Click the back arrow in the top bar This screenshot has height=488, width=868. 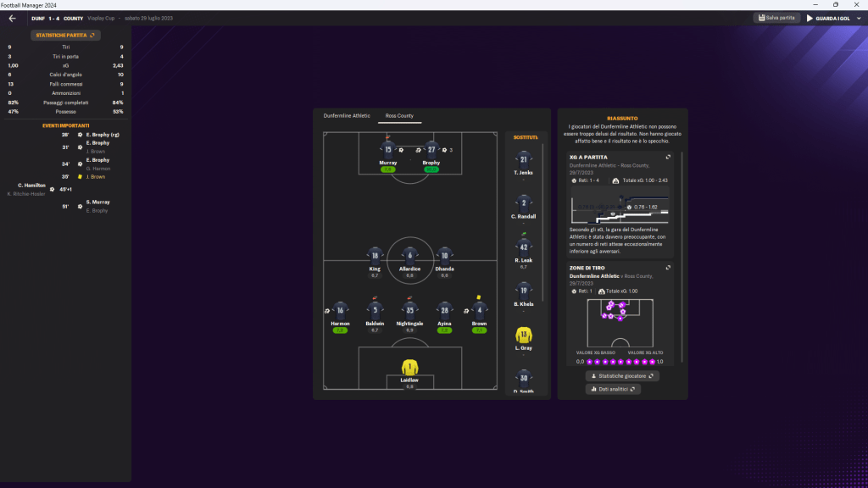point(13,18)
